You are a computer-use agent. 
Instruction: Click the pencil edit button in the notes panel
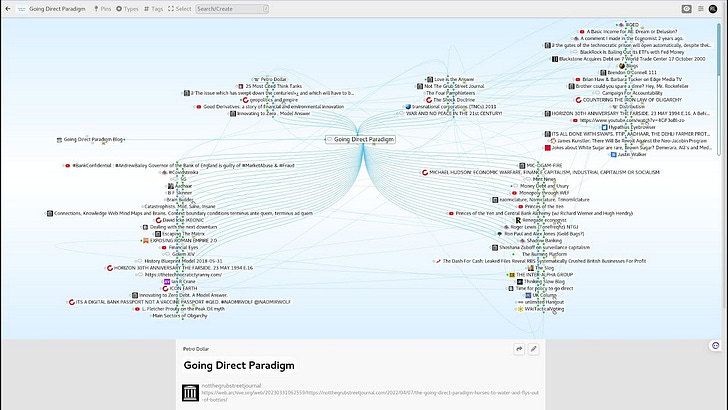(533, 349)
